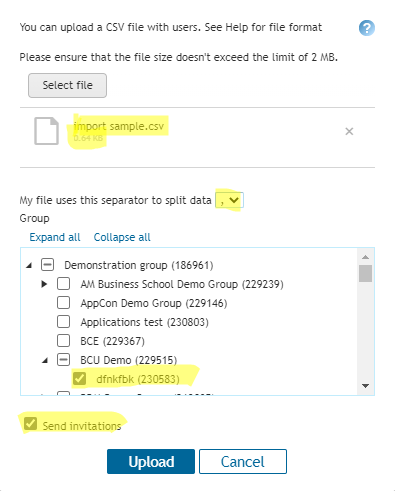The height and width of the screenshot is (491, 395).
Task: Toggle the Demonstration group checkbox
Action: pos(47,265)
